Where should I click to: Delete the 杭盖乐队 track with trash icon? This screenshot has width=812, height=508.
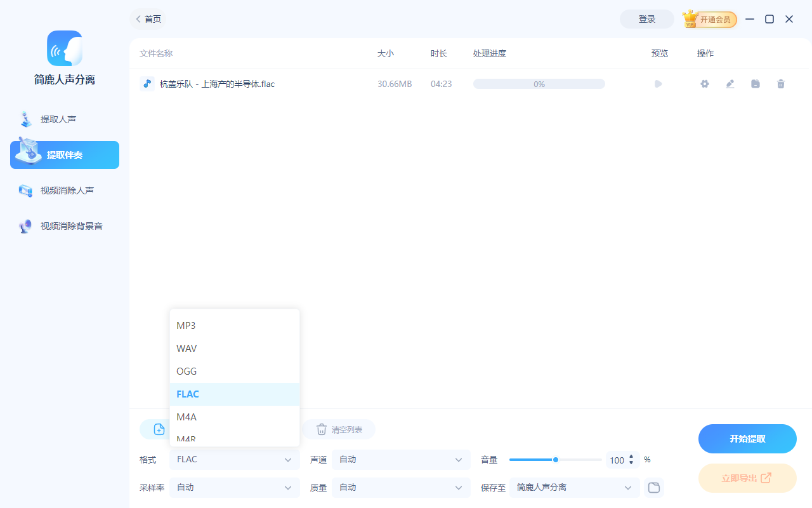point(780,83)
